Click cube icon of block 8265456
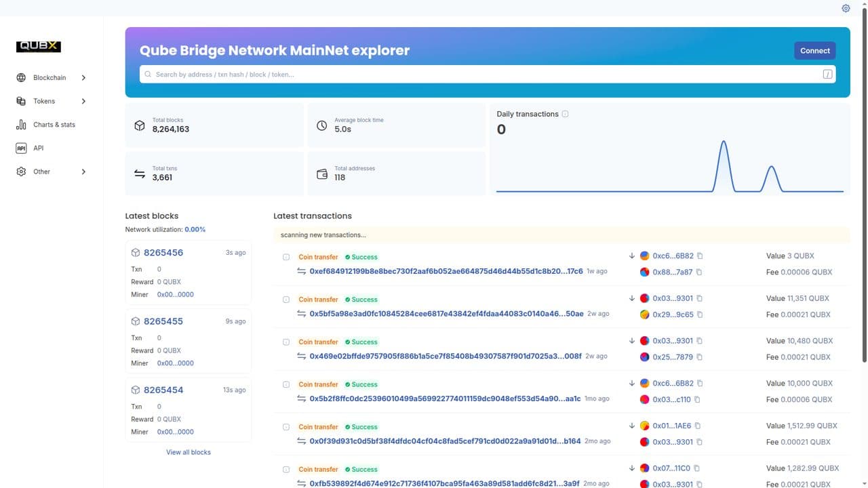 click(x=136, y=253)
